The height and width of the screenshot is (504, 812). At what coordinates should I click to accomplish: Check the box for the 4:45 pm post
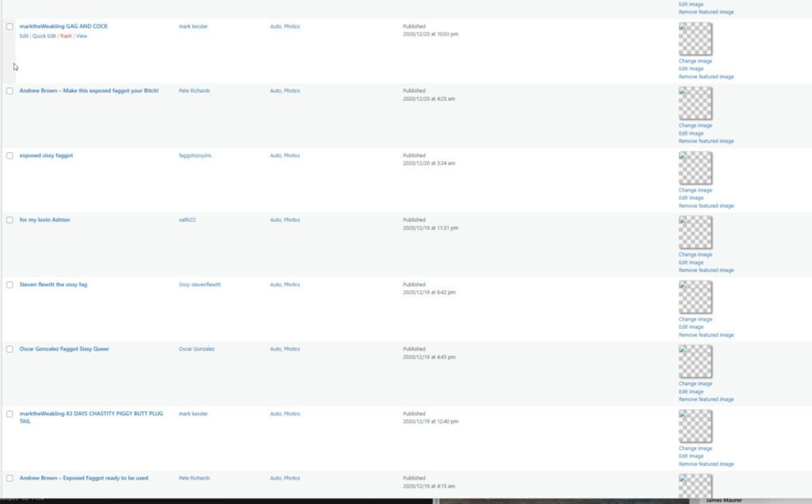[10, 349]
